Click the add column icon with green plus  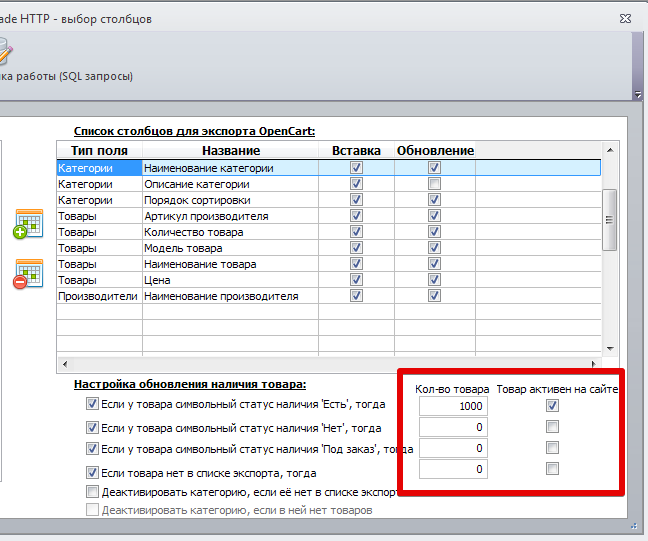[28, 224]
